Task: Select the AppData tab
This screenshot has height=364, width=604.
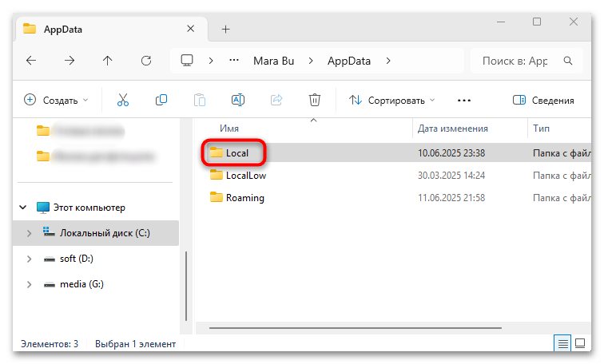Action: tap(111, 30)
